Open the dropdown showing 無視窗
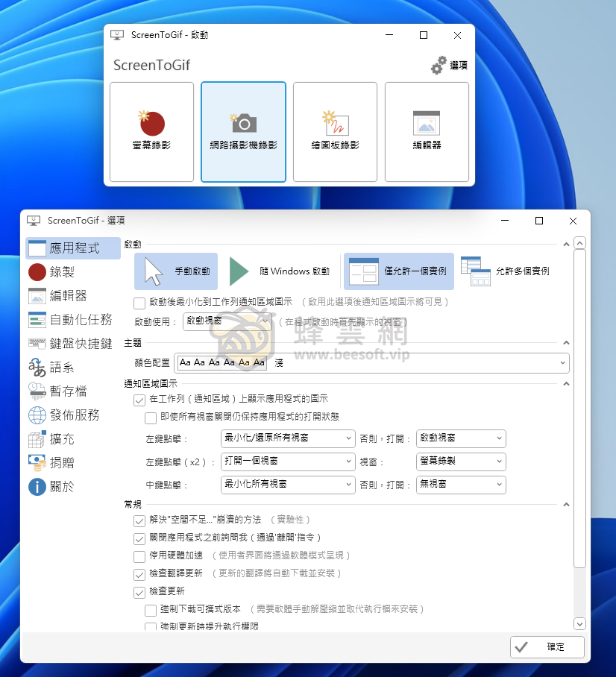The image size is (616, 677). pos(461,485)
